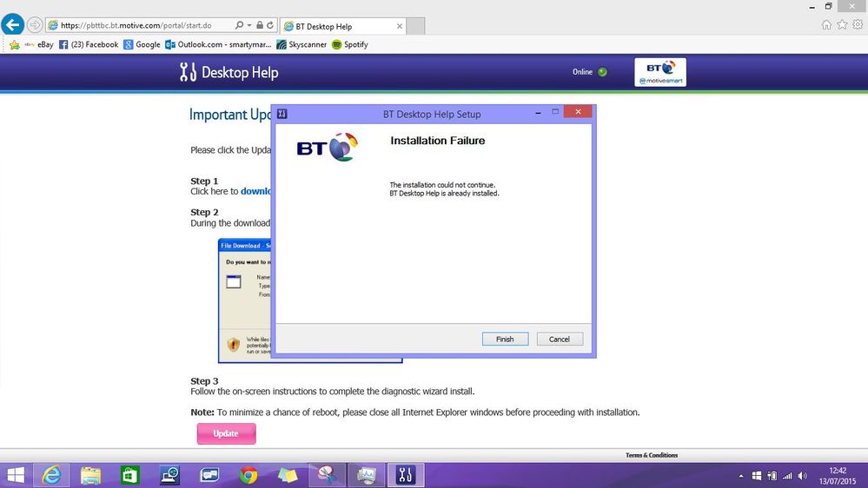Image resolution: width=868 pixels, height=488 pixels.
Task: Open the Outlook.com bookmark
Action: pyautogui.click(x=218, y=45)
